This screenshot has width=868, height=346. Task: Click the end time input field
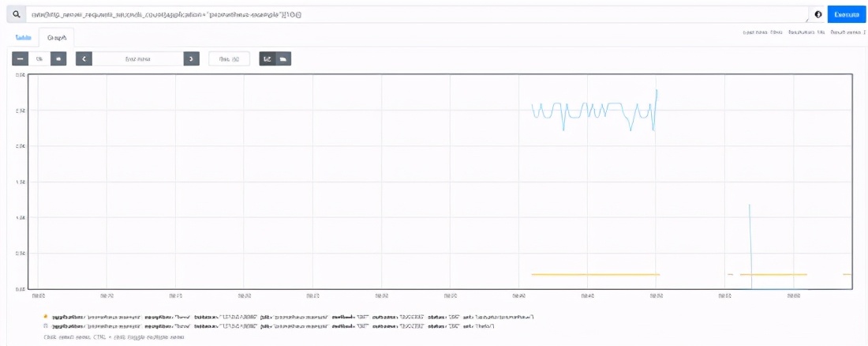pyautogui.click(x=138, y=58)
